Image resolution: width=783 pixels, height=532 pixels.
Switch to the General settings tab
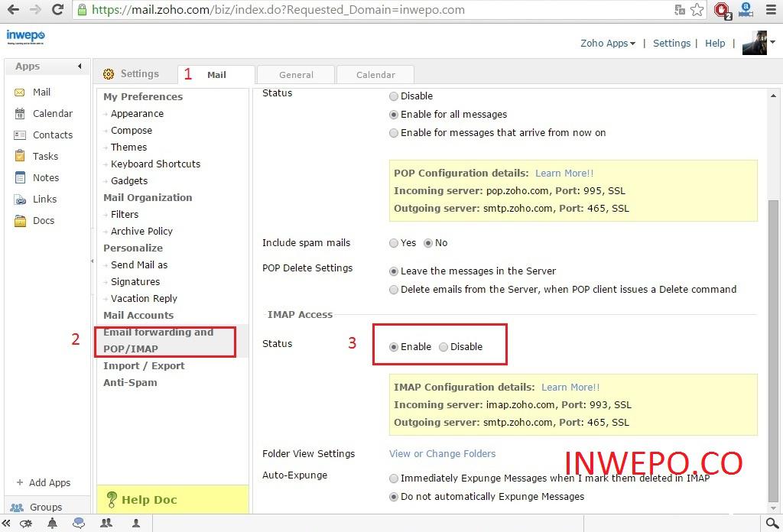(296, 75)
